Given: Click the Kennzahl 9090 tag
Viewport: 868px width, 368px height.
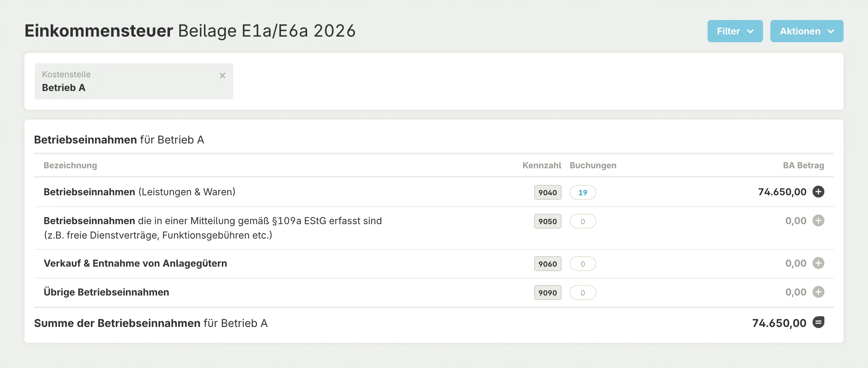Looking at the screenshot, I should [x=547, y=293].
